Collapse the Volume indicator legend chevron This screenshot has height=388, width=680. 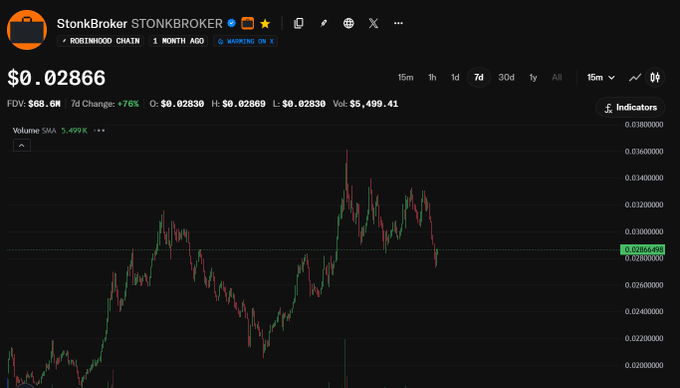click(x=22, y=146)
